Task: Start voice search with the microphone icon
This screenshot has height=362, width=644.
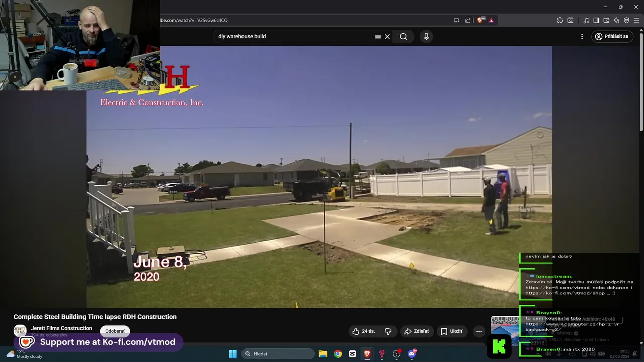Action: pyautogui.click(x=426, y=36)
